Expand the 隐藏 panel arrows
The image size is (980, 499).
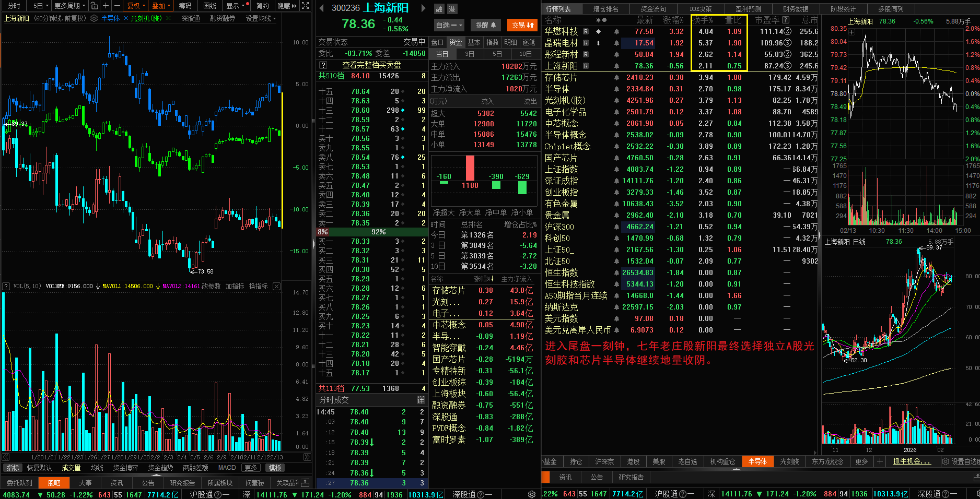point(287,6)
